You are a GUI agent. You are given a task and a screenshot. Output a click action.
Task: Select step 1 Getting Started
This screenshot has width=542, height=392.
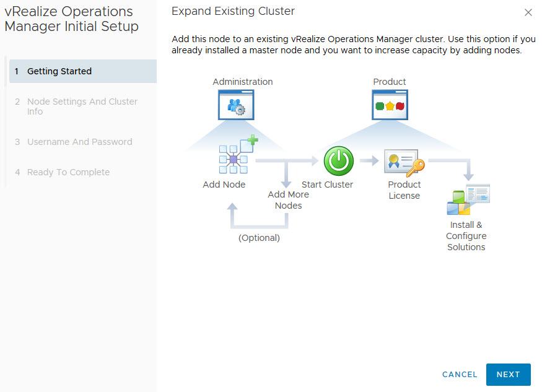point(59,71)
